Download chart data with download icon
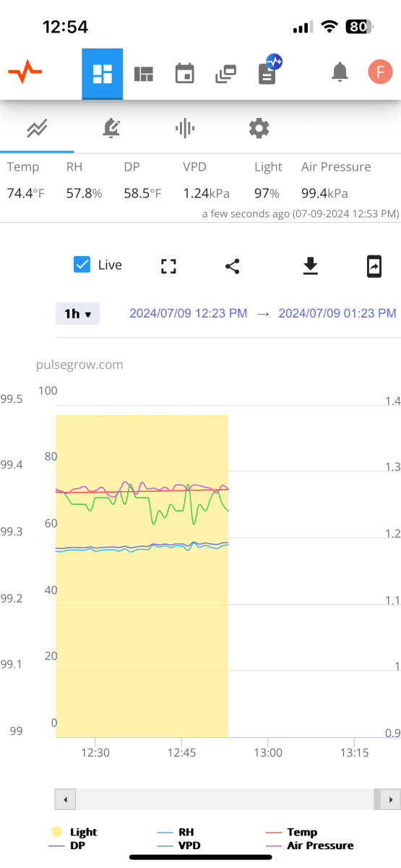The image size is (401, 868). click(x=310, y=266)
